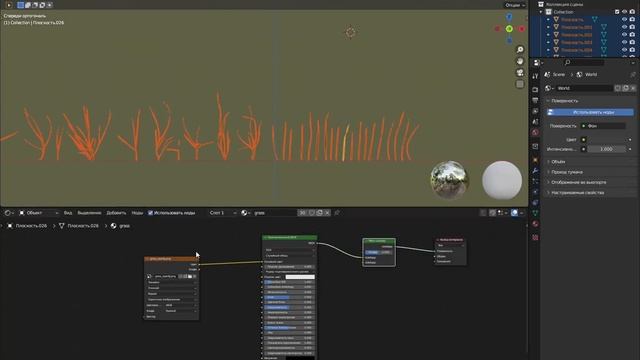Screen dimensions: 640x360
Task: Open the overlay button in node editor header
Action: click(515, 213)
